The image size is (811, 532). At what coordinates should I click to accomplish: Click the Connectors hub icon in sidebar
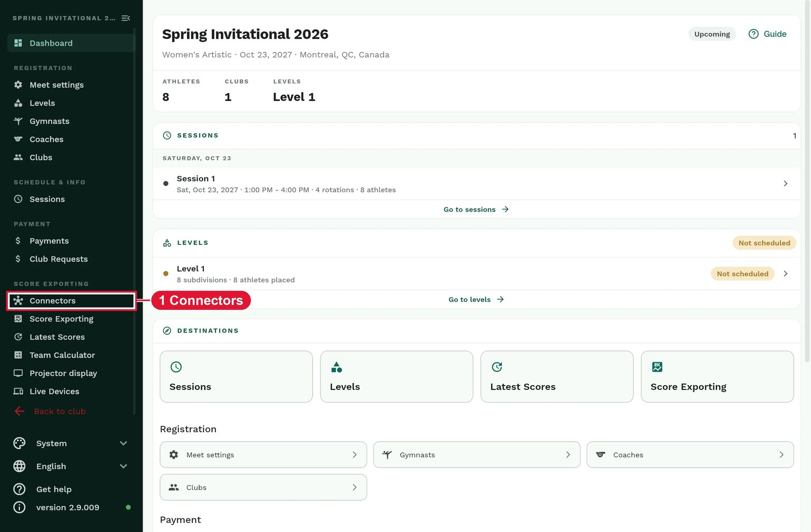point(18,301)
